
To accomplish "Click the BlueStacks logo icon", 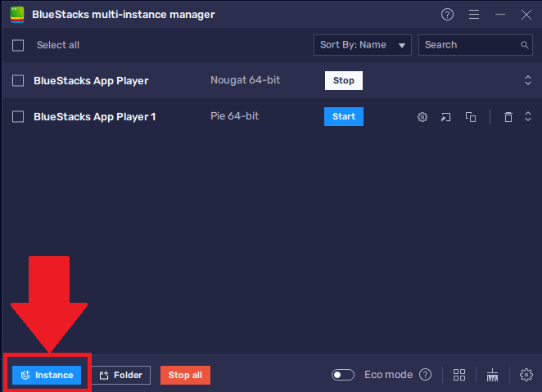I will pyautogui.click(x=17, y=15).
